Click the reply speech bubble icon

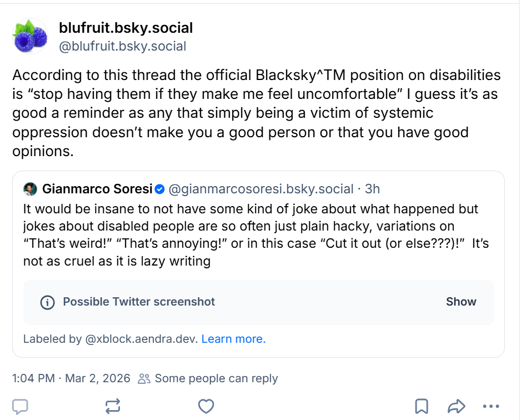click(21, 407)
